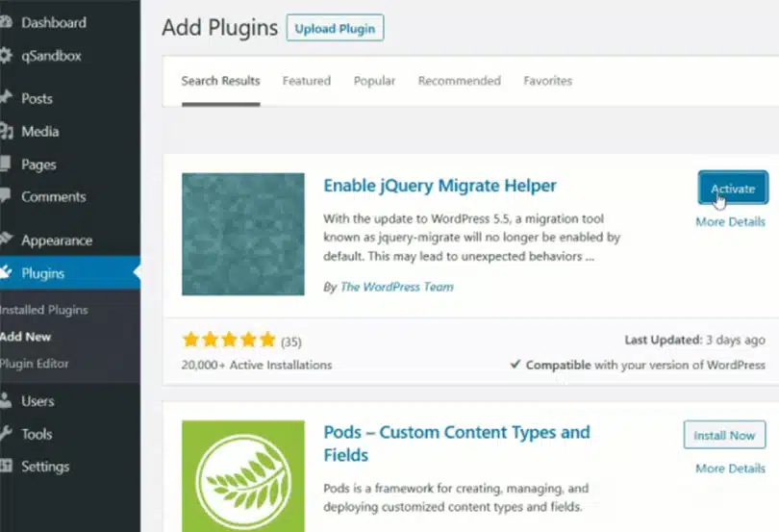Go to Installed Plugins submenu
Image resolution: width=779 pixels, height=532 pixels.
point(43,310)
